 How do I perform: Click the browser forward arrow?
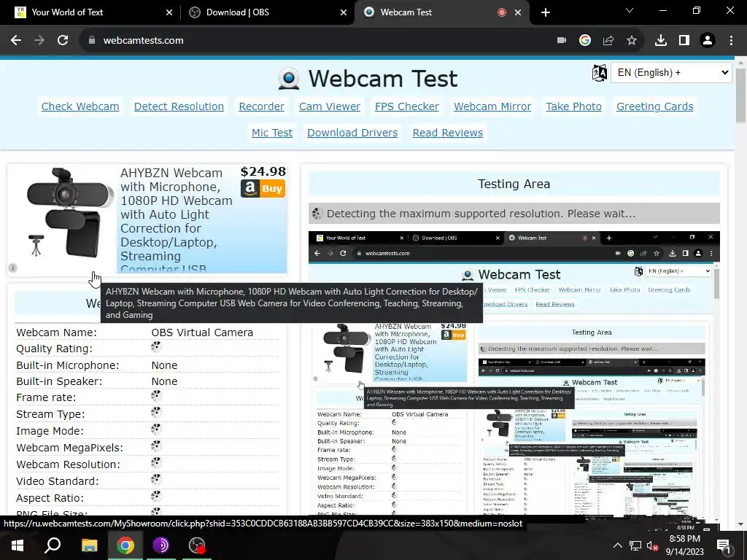click(x=39, y=41)
